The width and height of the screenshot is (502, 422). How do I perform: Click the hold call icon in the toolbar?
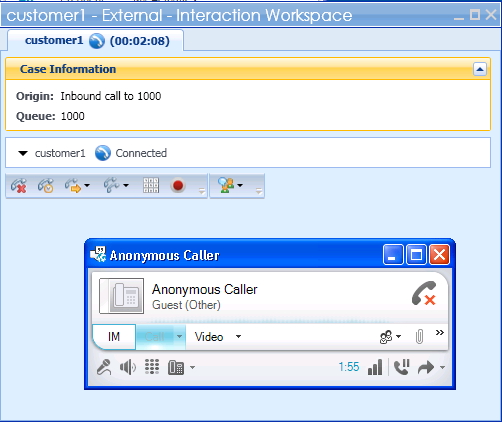point(46,186)
